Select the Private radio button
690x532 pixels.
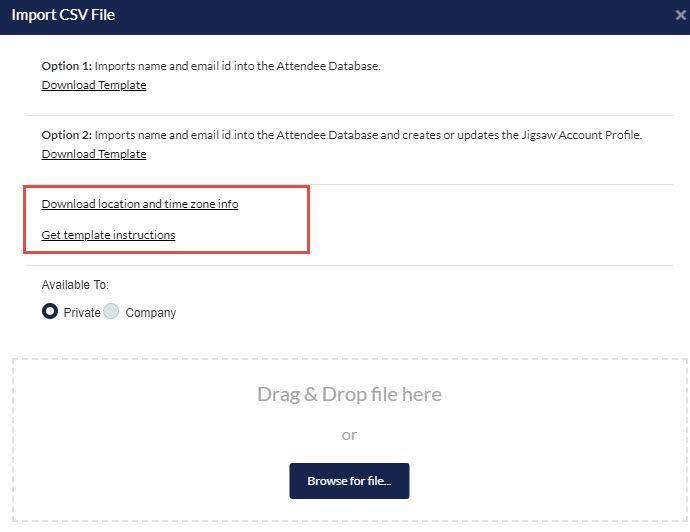tap(50, 312)
